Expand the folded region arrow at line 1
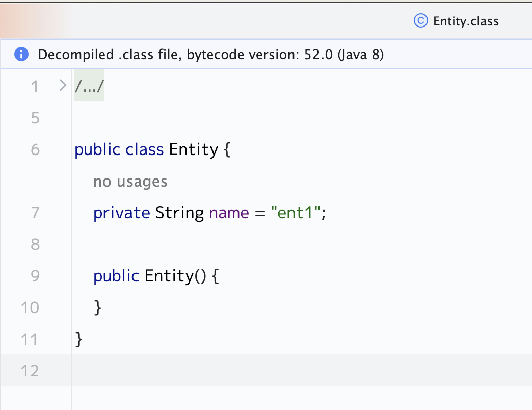532x410 pixels. point(63,85)
